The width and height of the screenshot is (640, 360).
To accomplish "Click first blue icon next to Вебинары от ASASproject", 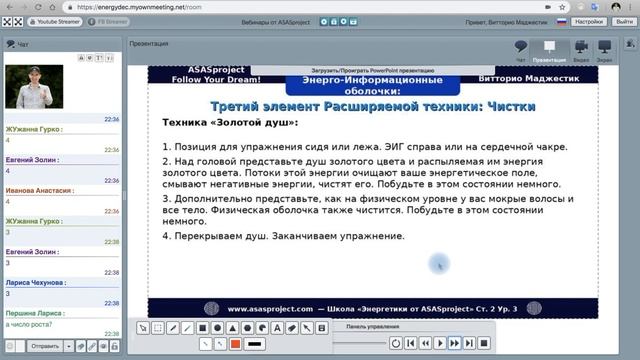I will 324,22.
